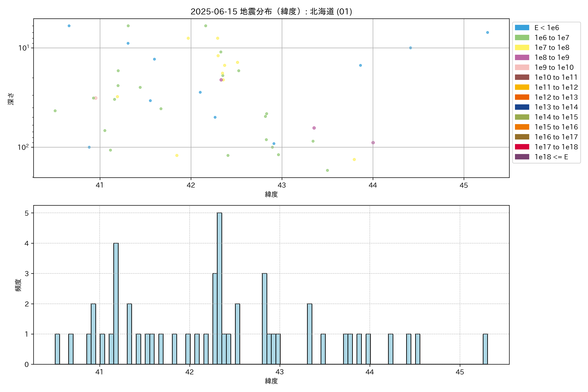
Task: Click the blue scatter point right of latitude 45
Action: point(487,33)
